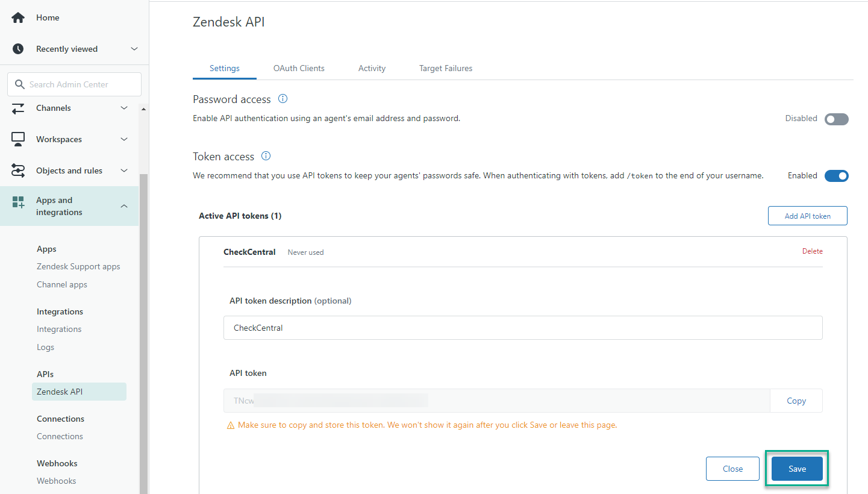Click the Add API token button
868x494 pixels.
tap(808, 216)
